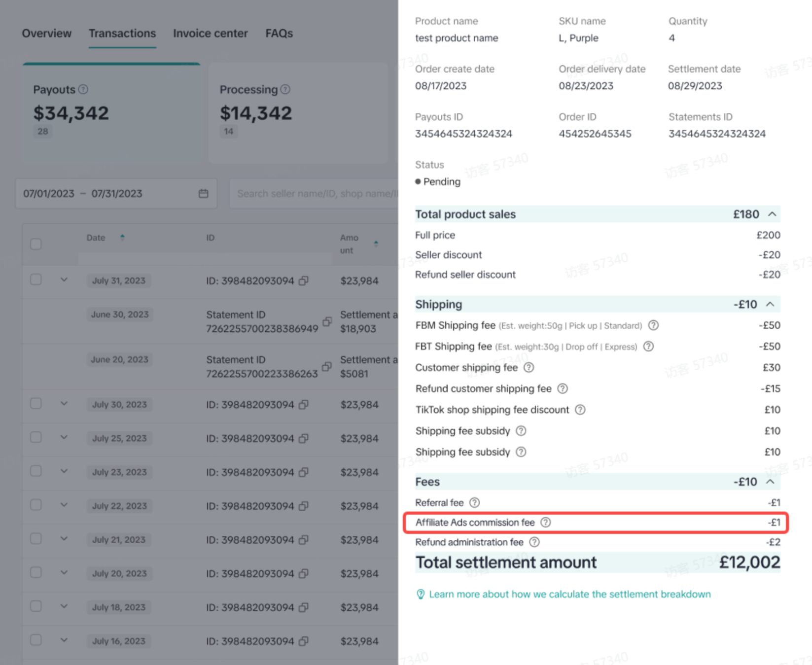
Task: Expand the July 25, 2023 payout row
Action: 64,437
